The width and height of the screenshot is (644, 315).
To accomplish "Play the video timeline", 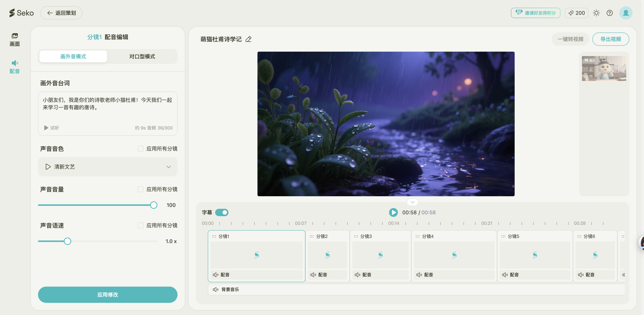I will [393, 212].
